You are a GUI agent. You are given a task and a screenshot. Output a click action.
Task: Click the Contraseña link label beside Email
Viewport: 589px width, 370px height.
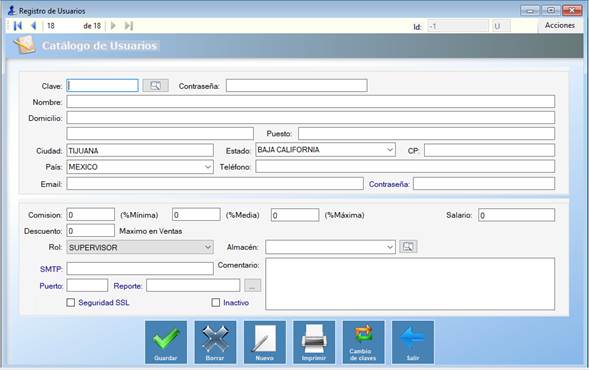point(389,184)
